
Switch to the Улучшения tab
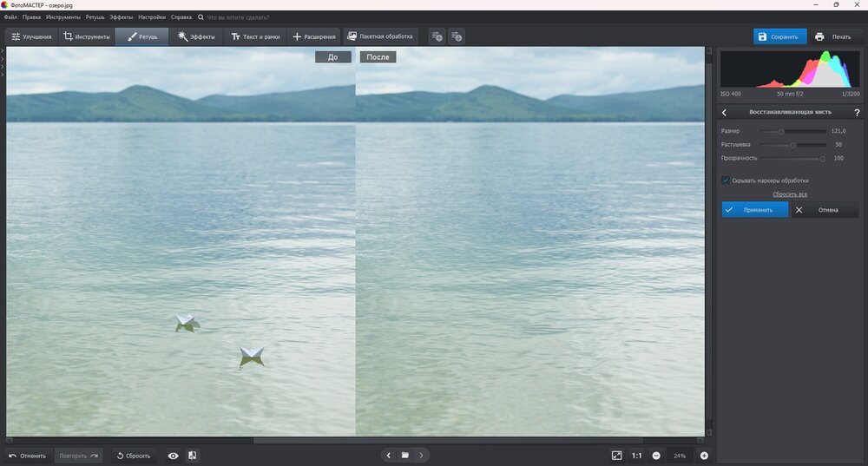tap(31, 36)
